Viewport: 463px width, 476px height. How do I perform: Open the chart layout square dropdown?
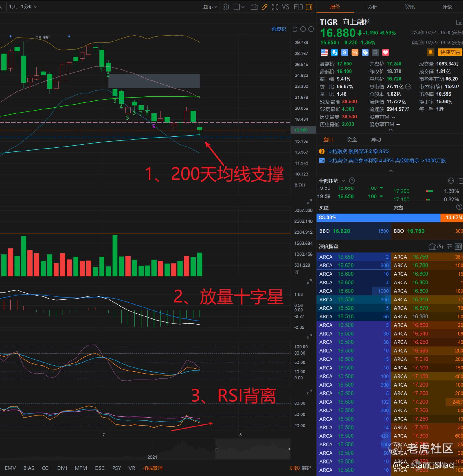click(239, 7)
